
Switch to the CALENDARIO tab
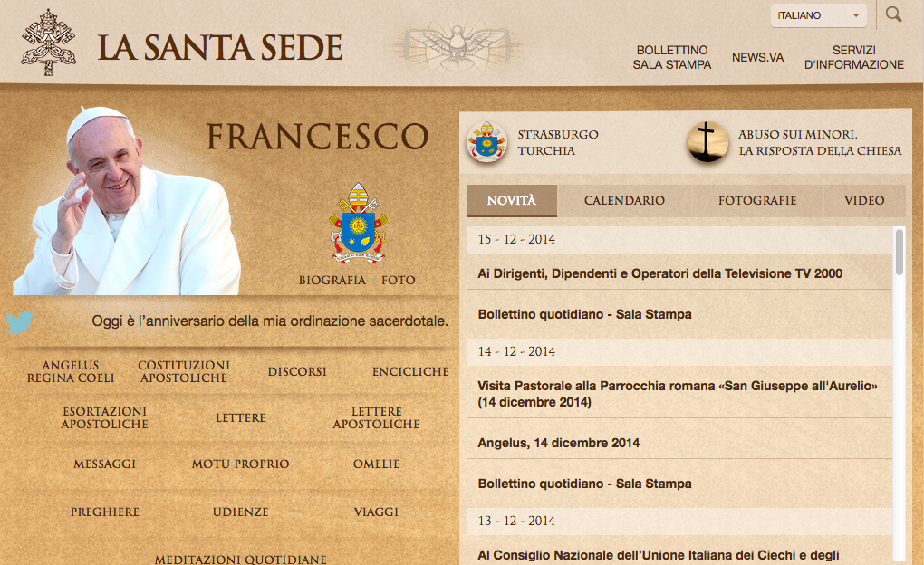pyautogui.click(x=625, y=200)
